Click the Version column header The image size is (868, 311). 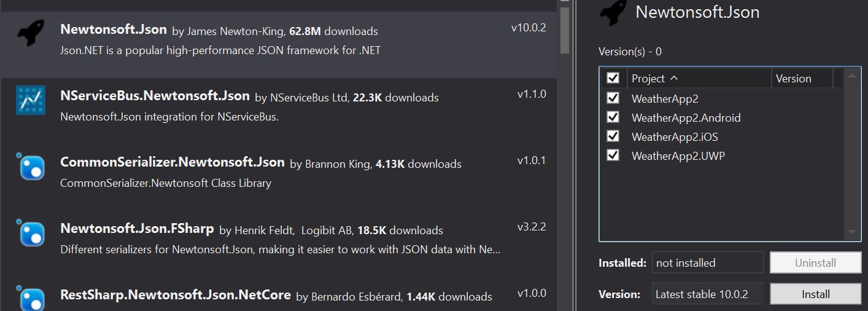[x=802, y=78]
